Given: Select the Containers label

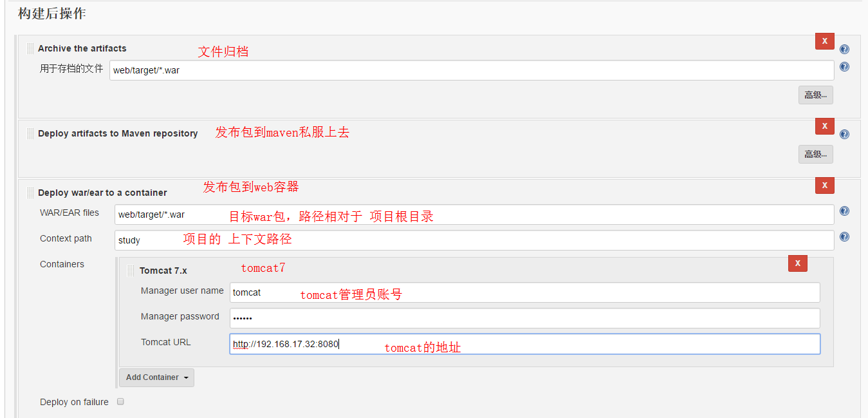Looking at the screenshot, I should (62, 264).
